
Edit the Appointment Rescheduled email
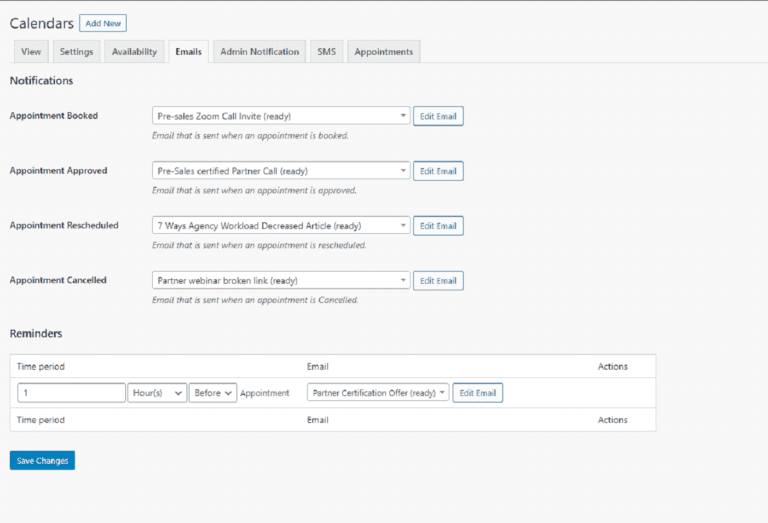tap(438, 226)
